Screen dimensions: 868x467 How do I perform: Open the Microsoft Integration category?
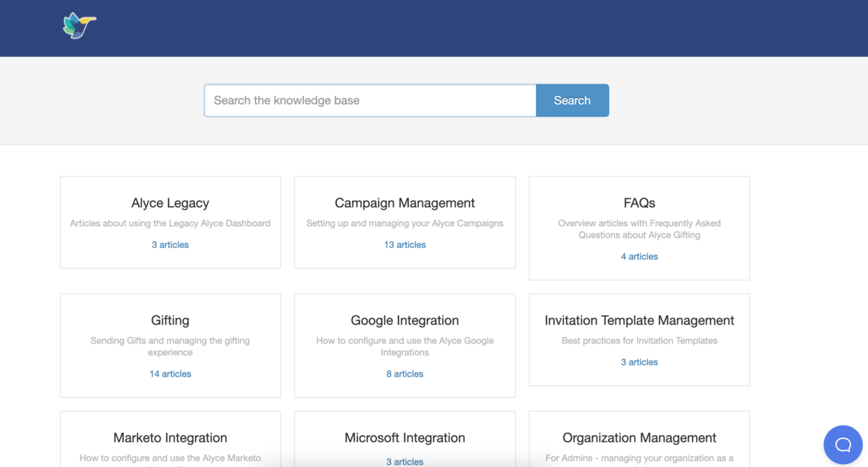pos(405,438)
